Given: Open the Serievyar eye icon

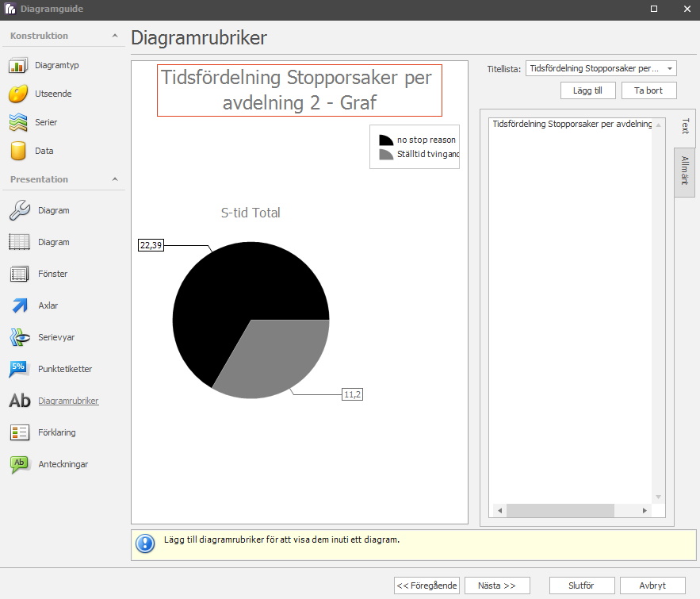Looking at the screenshot, I should point(20,337).
